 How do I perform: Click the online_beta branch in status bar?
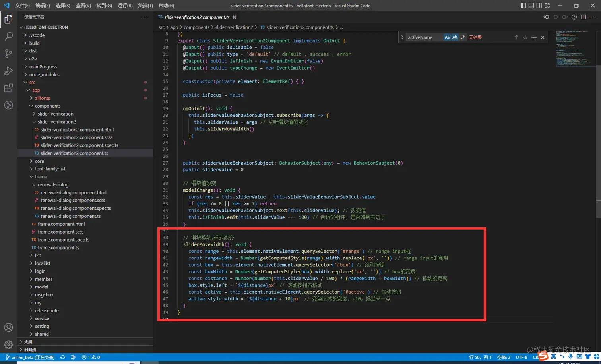pos(30,357)
